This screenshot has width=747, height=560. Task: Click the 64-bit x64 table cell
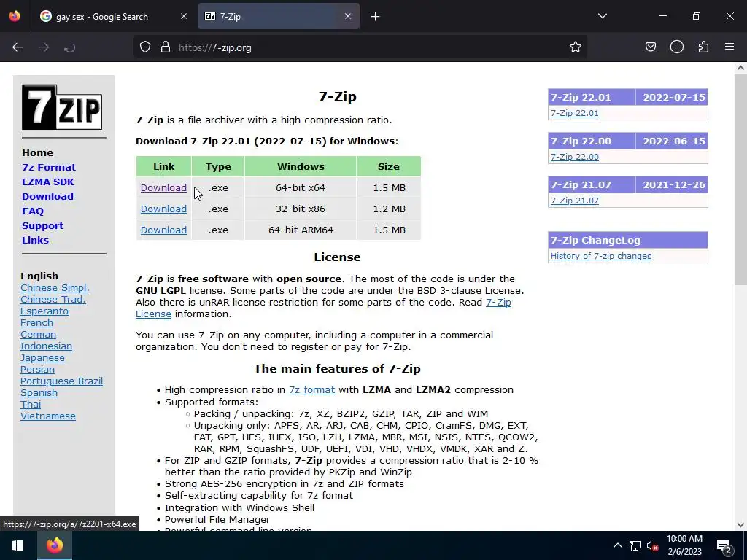tap(301, 187)
